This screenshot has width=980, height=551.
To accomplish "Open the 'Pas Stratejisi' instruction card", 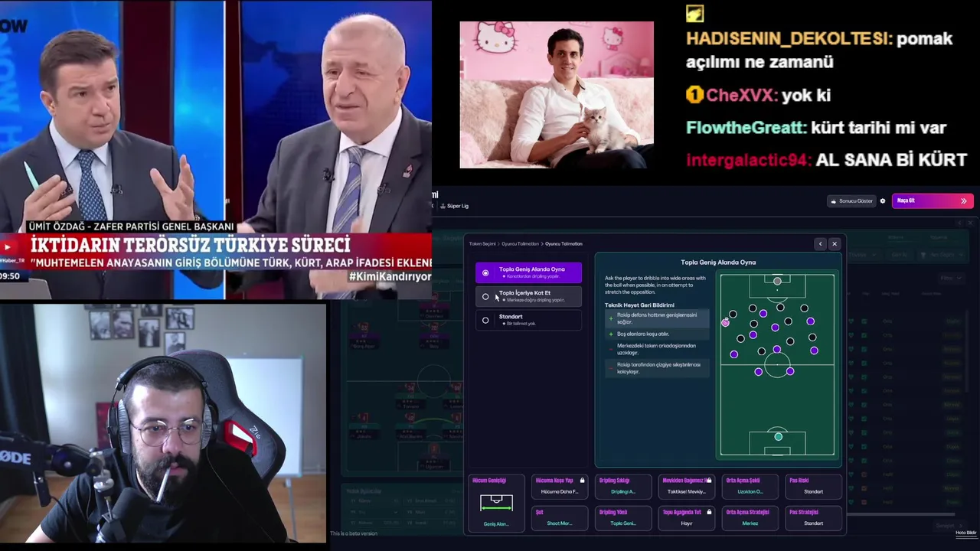I will (x=814, y=518).
